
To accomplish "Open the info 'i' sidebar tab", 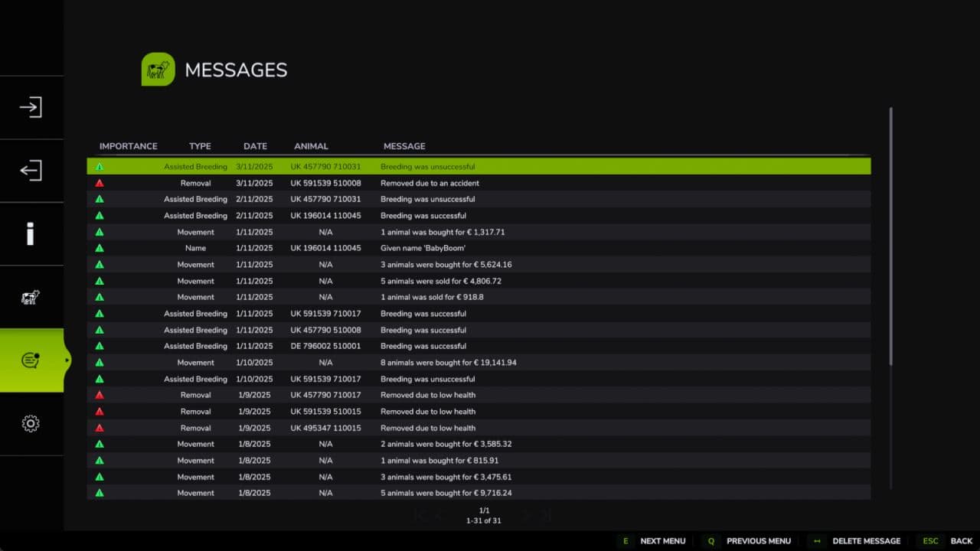I will [31, 234].
